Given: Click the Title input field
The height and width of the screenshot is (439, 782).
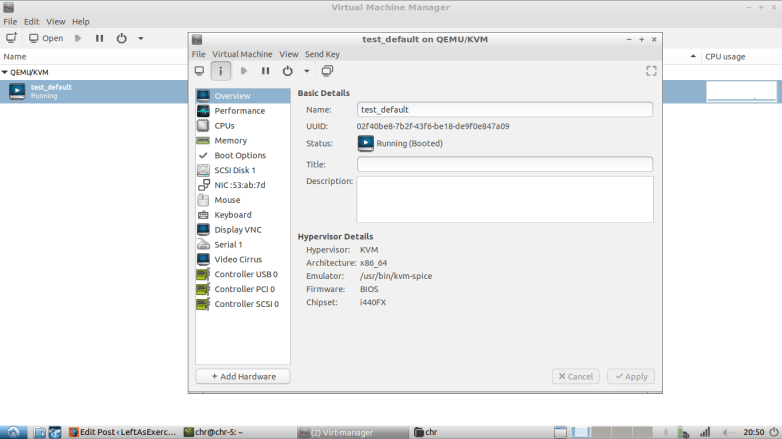Looking at the screenshot, I should click(x=505, y=164).
